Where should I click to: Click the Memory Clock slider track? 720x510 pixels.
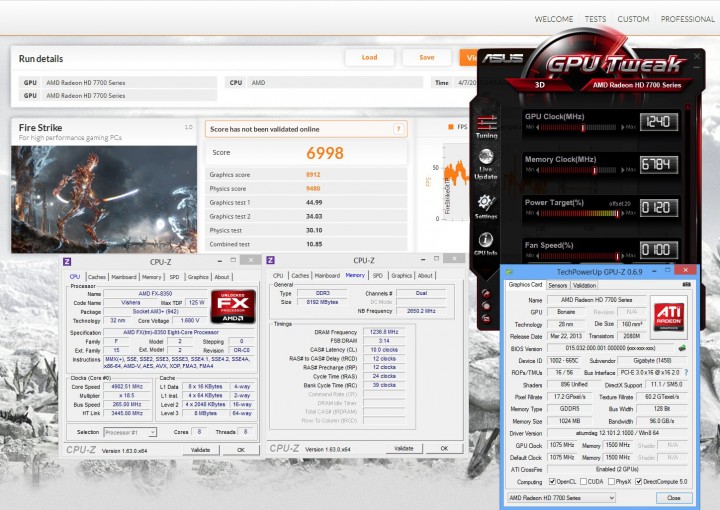[x=580, y=170]
